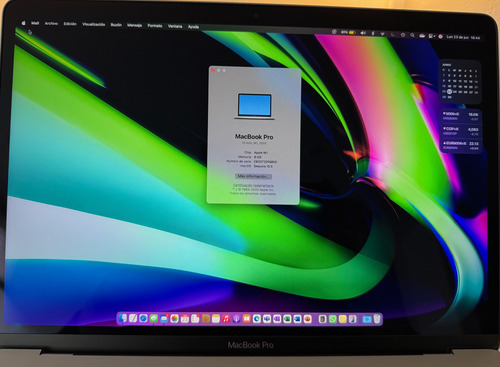The image size is (500, 367).
Task: Open the second ticker in stocks widget
Action: pos(461,131)
